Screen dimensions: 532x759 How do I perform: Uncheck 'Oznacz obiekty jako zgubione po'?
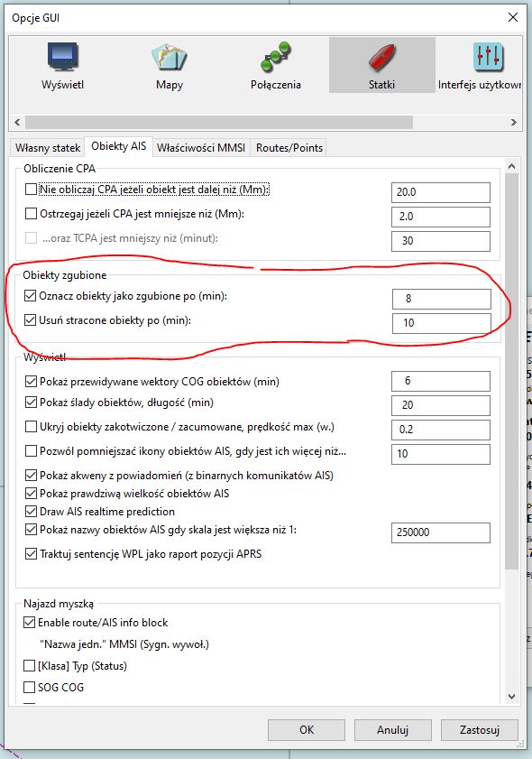30,296
